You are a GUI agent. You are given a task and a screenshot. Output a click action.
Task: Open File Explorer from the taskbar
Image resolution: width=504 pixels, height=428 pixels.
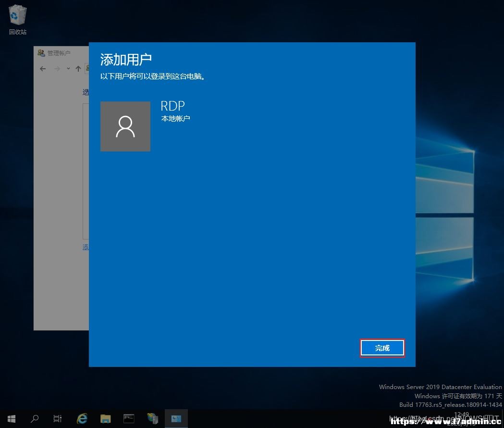(x=105, y=419)
